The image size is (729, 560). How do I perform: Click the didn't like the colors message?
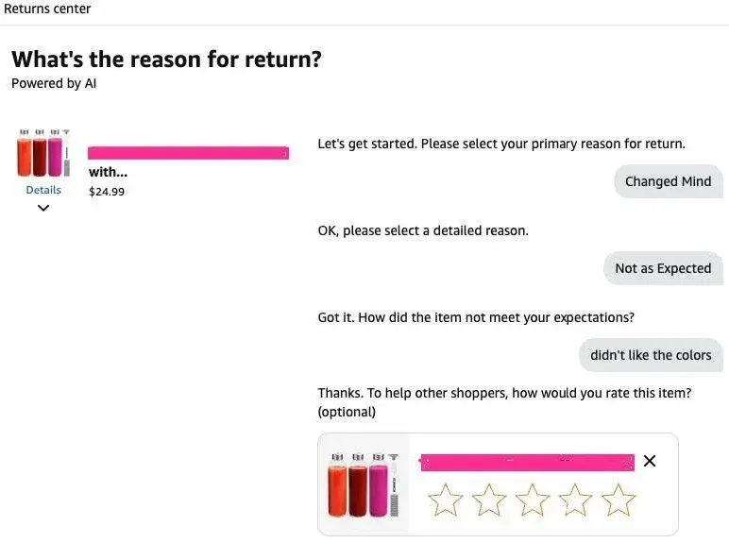pyautogui.click(x=651, y=355)
